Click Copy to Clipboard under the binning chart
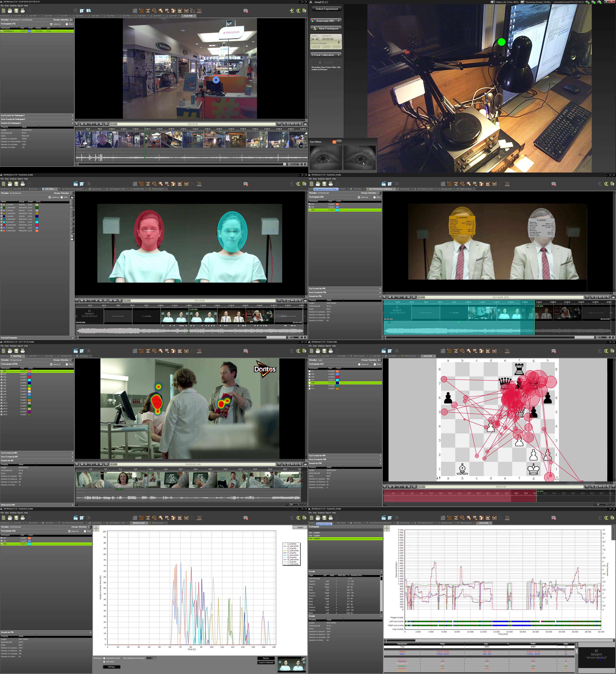Viewport: 616px width, 674px height. 266,662
